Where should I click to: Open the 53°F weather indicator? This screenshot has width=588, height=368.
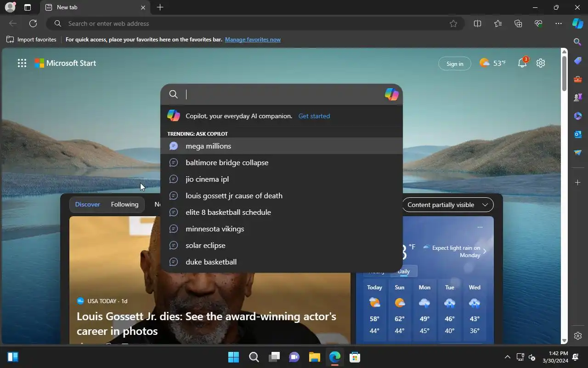492,63
